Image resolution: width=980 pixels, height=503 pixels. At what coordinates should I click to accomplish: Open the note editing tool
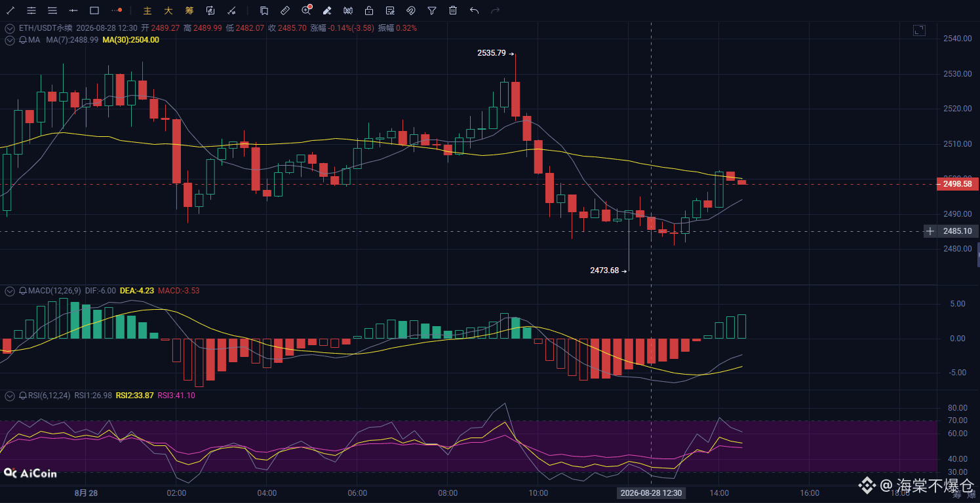390,10
